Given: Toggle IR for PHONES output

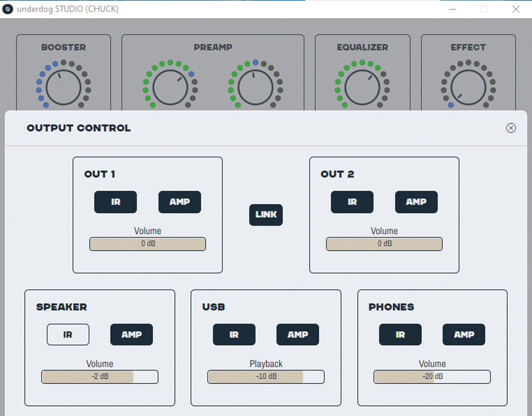Looking at the screenshot, I should pyautogui.click(x=400, y=334).
